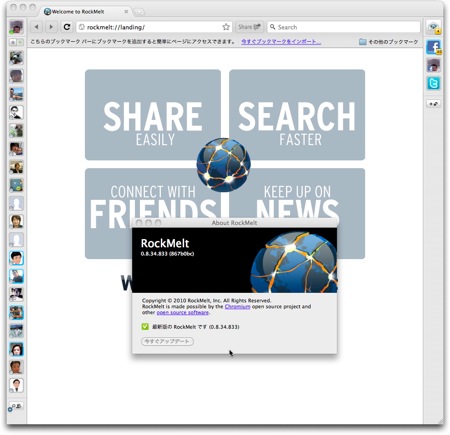
Task: Select the upper blank silhouette friend avatar
Action: tap(16, 203)
